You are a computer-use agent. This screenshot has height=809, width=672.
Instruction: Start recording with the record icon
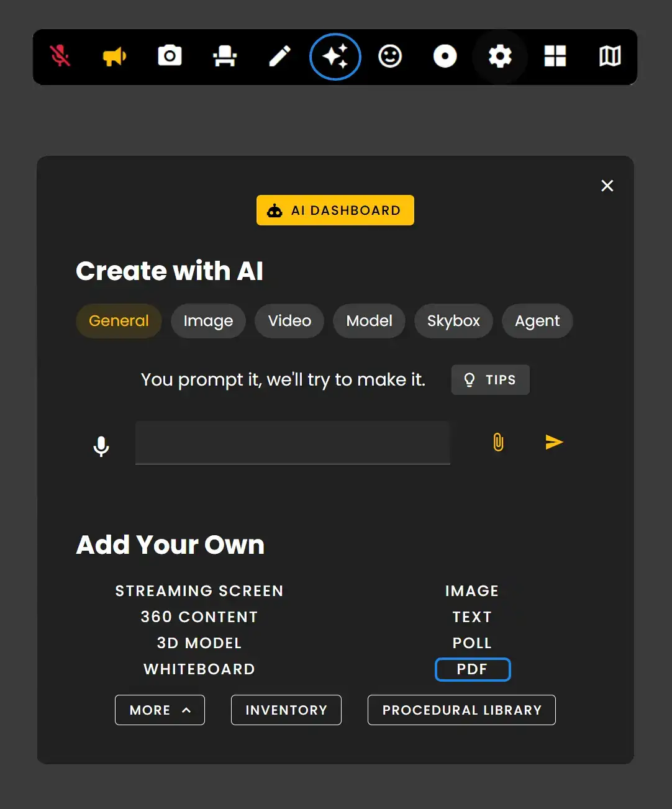point(445,56)
